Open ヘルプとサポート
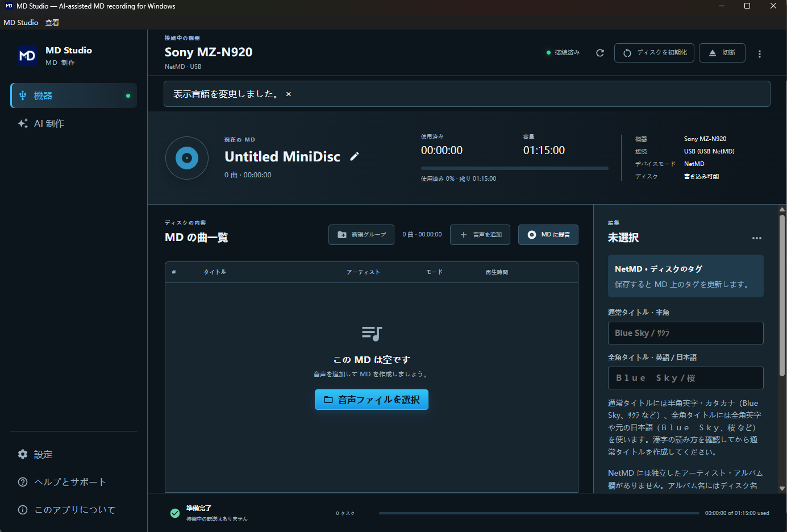This screenshot has width=787, height=532. coord(74,482)
